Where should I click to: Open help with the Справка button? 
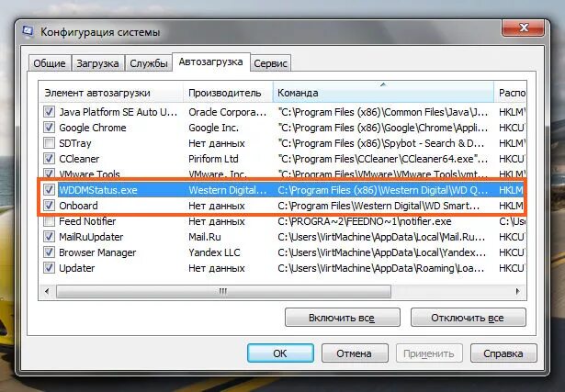[x=503, y=353]
